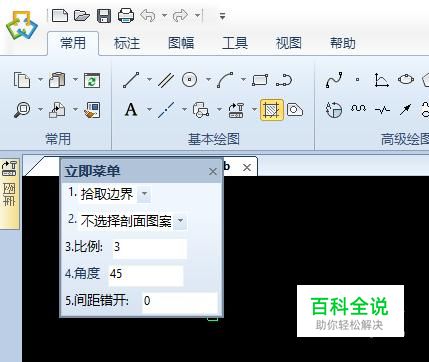
Task: Open a file with the folder icon
Action: 82,16
